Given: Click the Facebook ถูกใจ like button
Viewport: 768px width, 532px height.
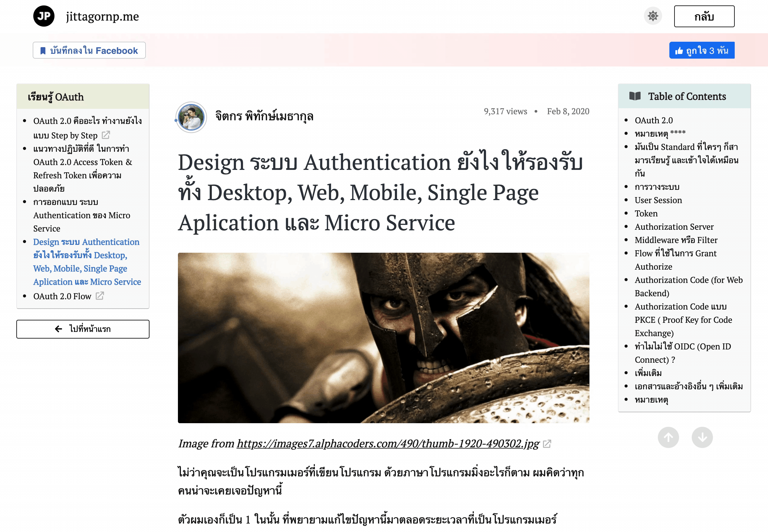Looking at the screenshot, I should [x=702, y=50].
